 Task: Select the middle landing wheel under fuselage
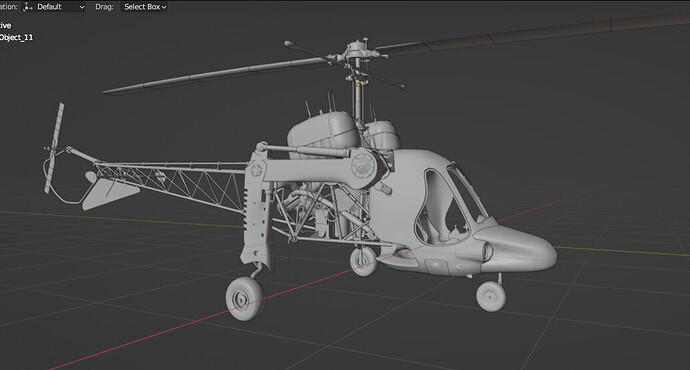pos(363,261)
